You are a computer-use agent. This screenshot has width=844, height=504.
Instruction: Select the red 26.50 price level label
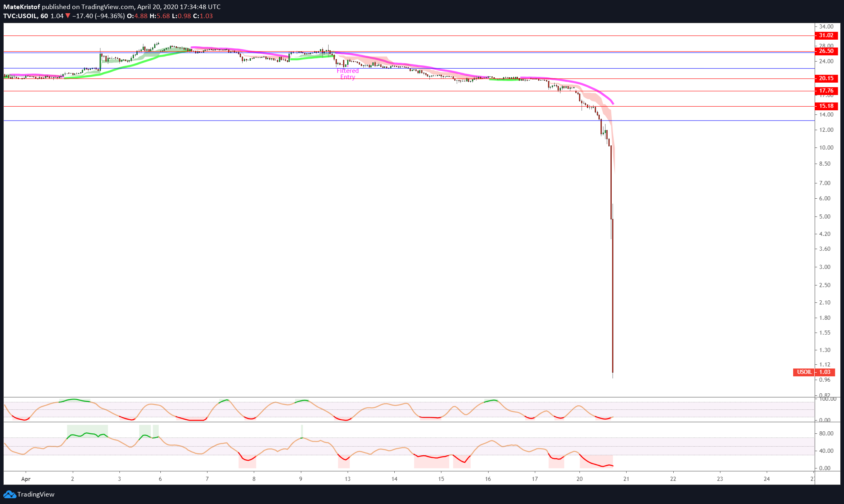coord(826,51)
